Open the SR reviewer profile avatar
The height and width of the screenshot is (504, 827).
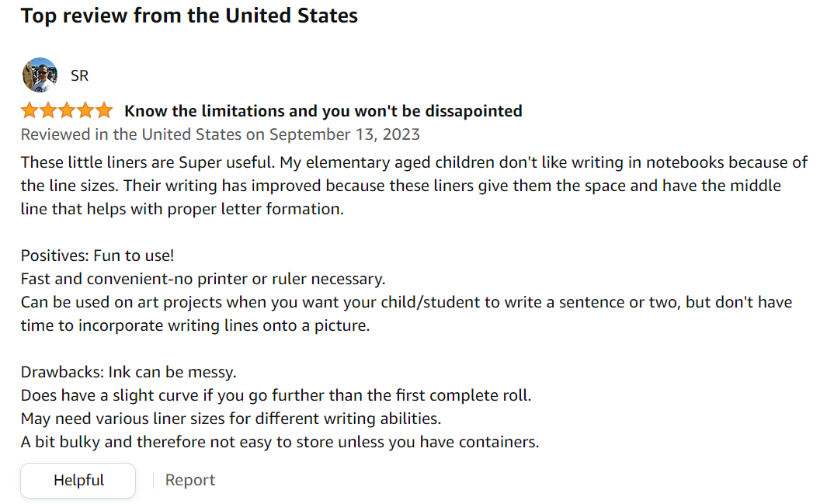(x=39, y=75)
